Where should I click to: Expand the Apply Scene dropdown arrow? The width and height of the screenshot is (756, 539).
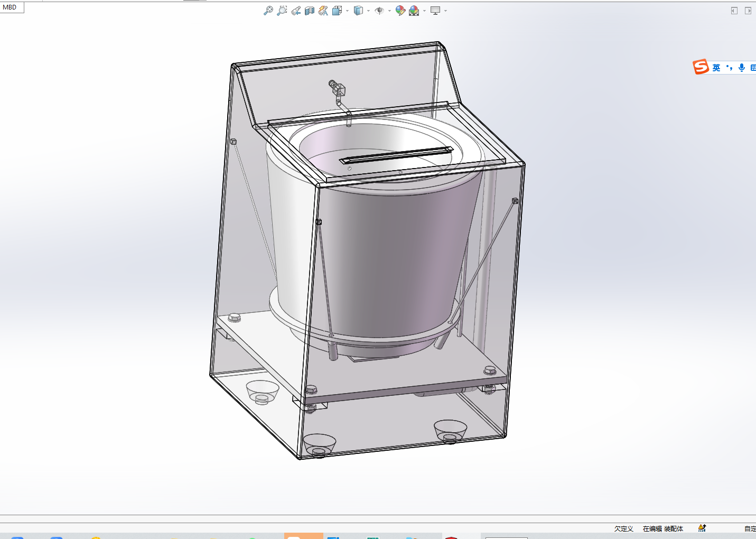coord(424,11)
